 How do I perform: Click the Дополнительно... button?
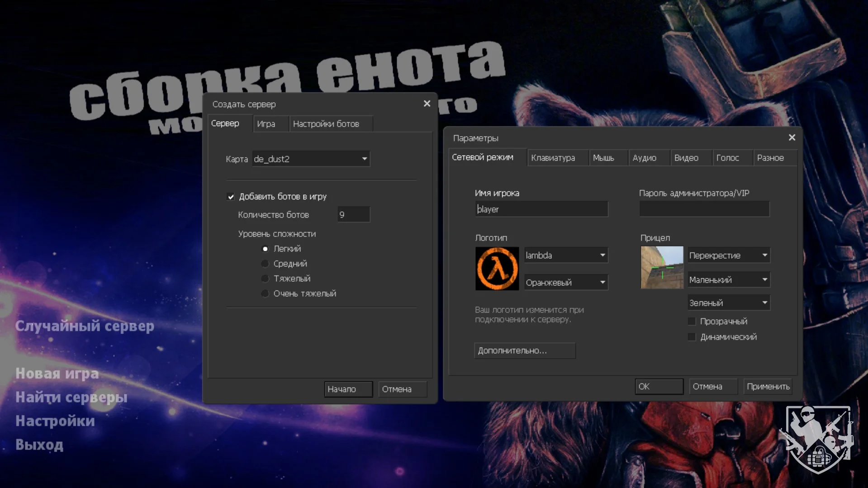[525, 351]
